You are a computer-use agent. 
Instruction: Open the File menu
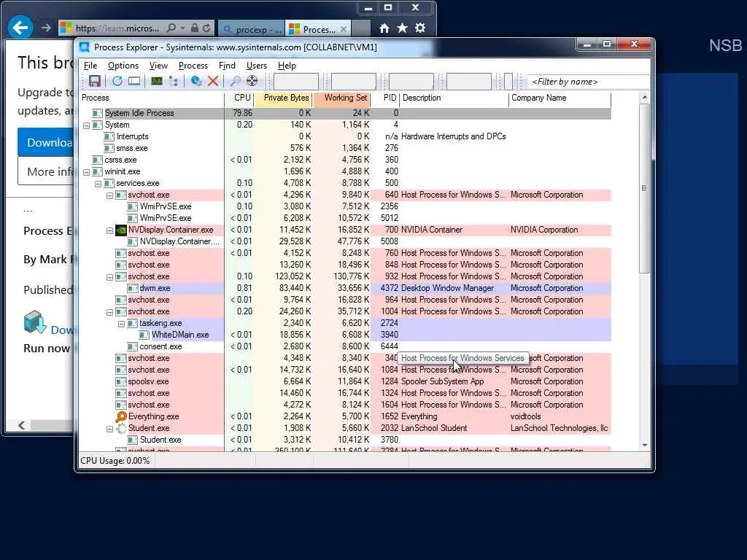(90, 66)
